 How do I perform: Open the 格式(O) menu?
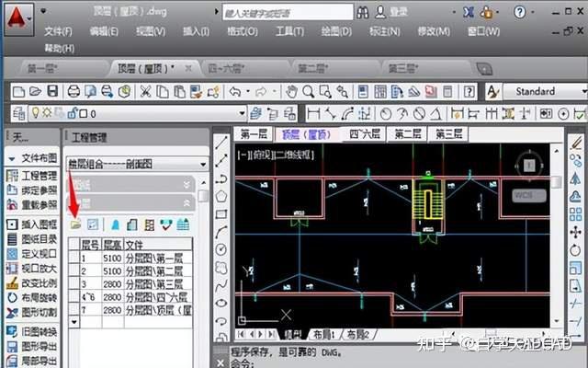tap(243, 30)
